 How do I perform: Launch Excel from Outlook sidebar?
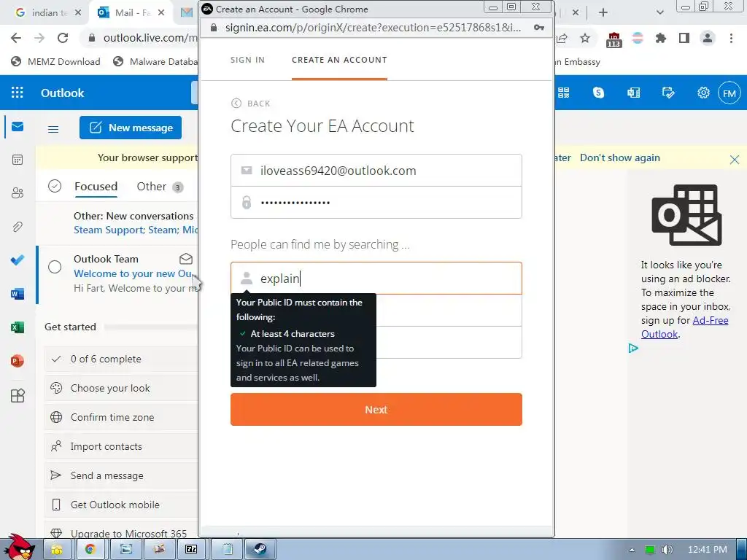pyautogui.click(x=18, y=327)
